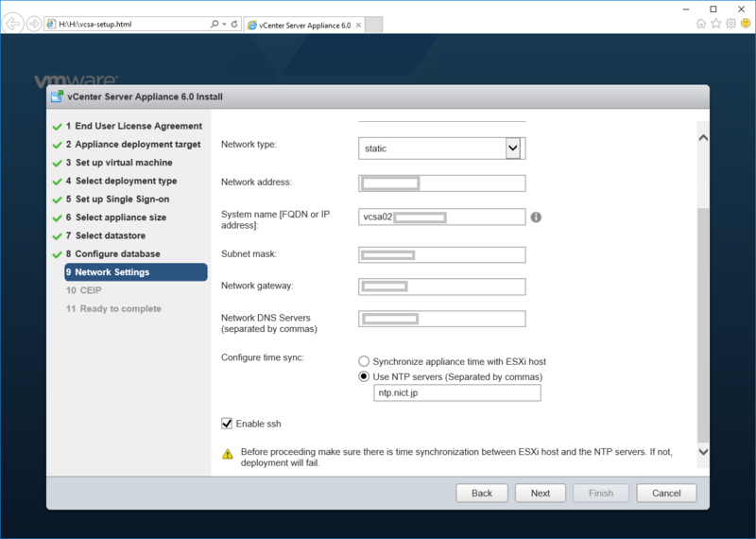Open the browser Tools gear icon

pyautogui.click(x=730, y=24)
